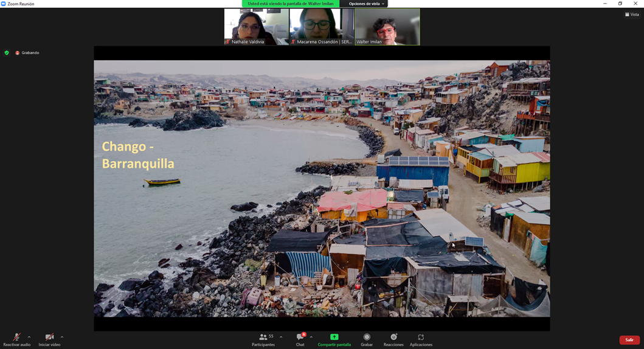644x349 pixels.
Task: Click the green screen-sharing notification banner
Action: click(x=290, y=4)
